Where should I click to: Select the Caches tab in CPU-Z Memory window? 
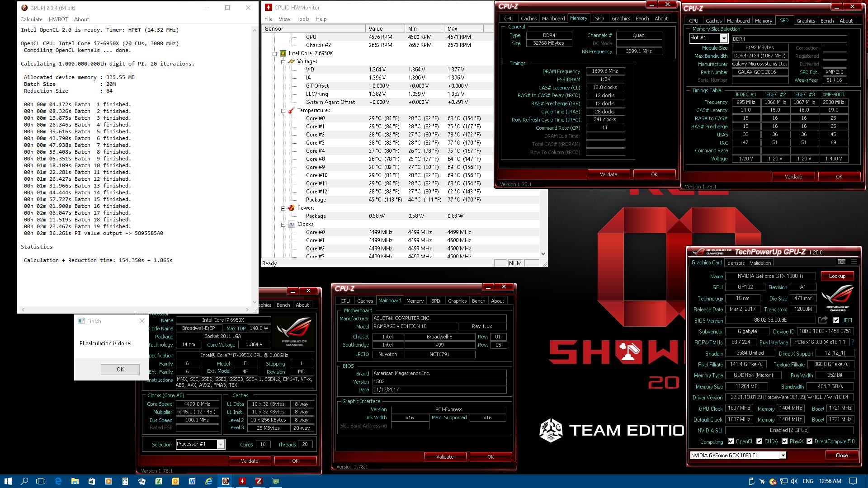528,19
